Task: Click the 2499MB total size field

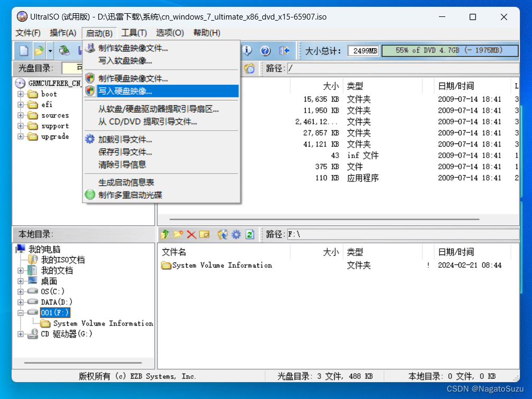Action: pos(364,51)
